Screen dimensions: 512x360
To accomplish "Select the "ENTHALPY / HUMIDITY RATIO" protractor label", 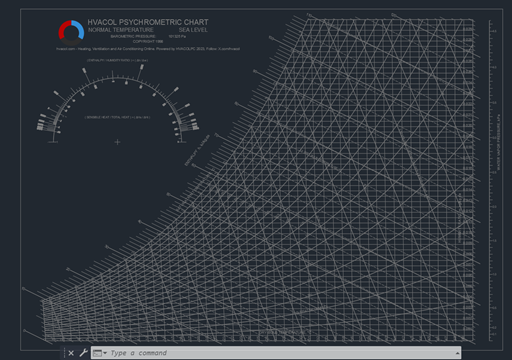I will (x=117, y=61).
